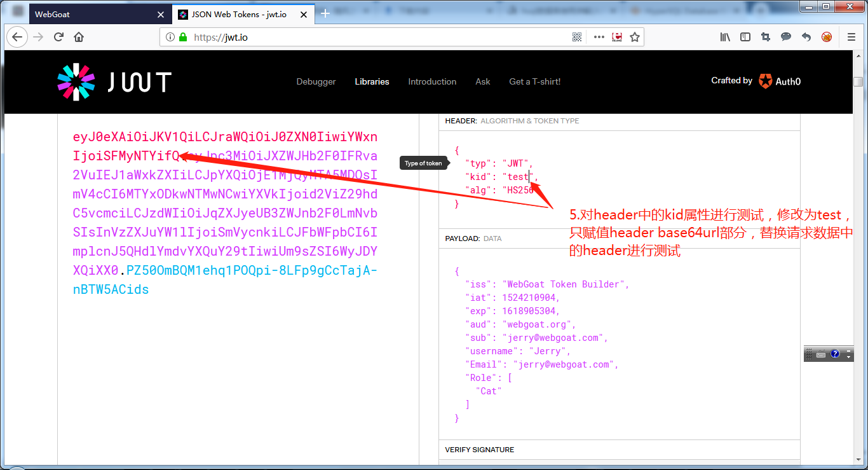Image resolution: width=868 pixels, height=470 pixels.
Task: Open a new browser tab
Action: tap(325, 13)
